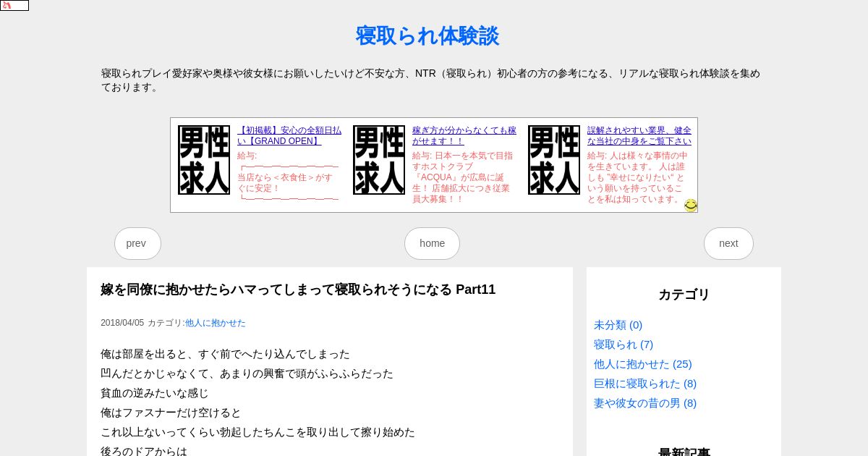Screen dimensions: 868x456
Task: Click the line 後ろのドアからは
Action: tap(144, 451)
